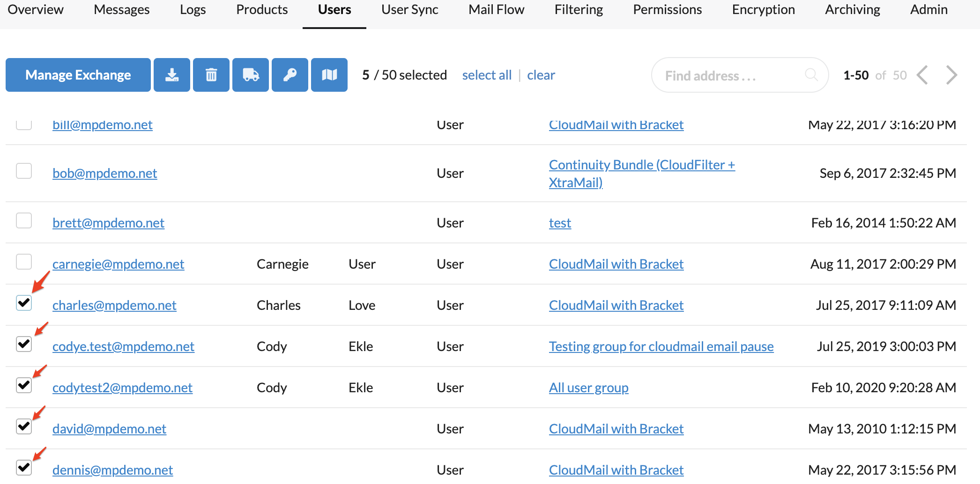Click the date Feb 16, 2014 1:50:22 AM

(x=883, y=223)
